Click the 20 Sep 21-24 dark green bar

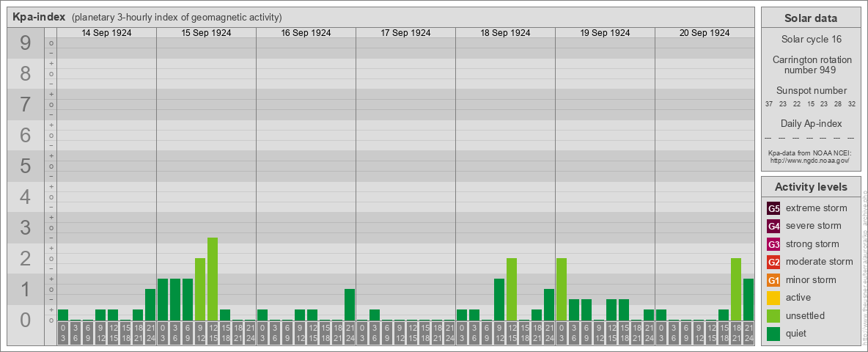click(x=749, y=299)
